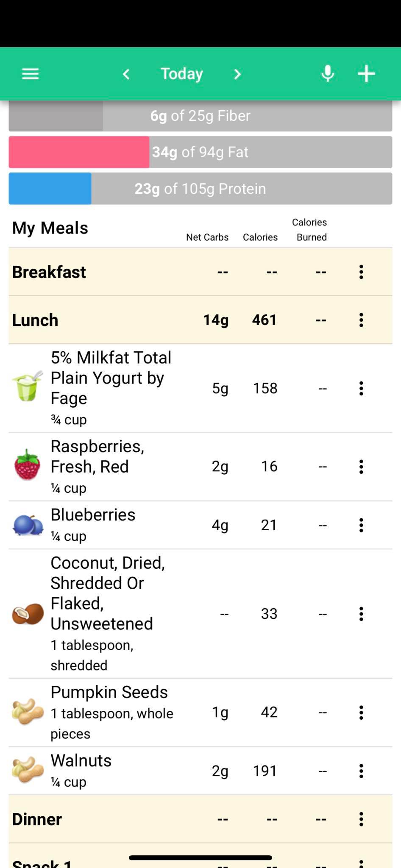The width and height of the screenshot is (401, 868).
Task: Go to the next day arrow
Action: coord(237,74)
